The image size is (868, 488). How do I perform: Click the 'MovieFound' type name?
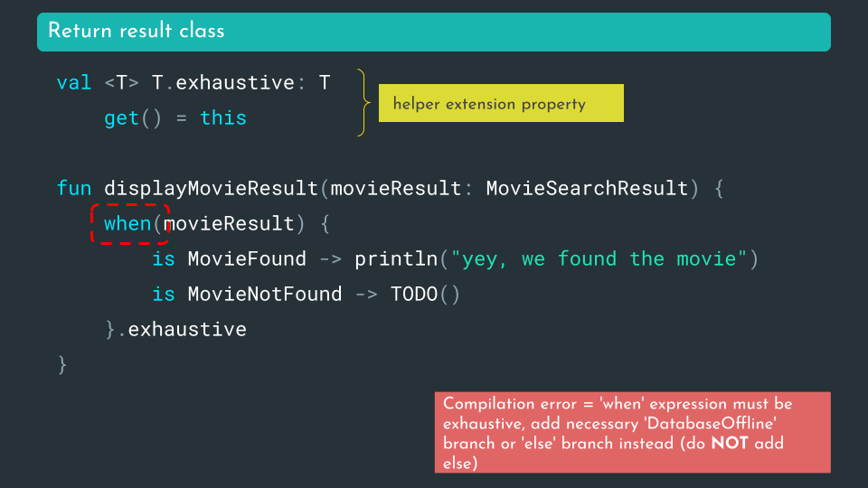[x=247, y=259]
